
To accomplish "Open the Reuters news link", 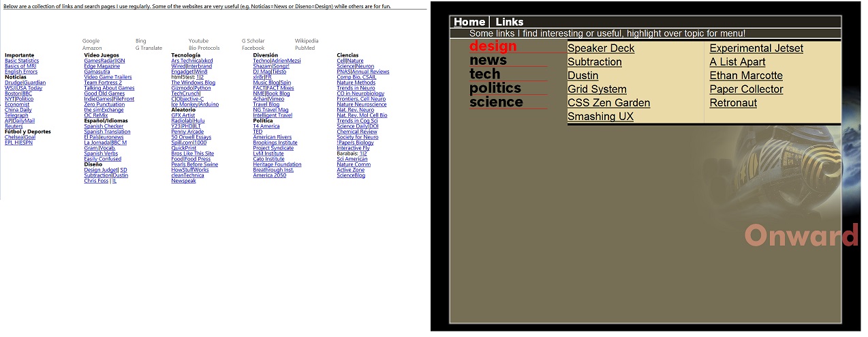I will [x=14, y=126].
